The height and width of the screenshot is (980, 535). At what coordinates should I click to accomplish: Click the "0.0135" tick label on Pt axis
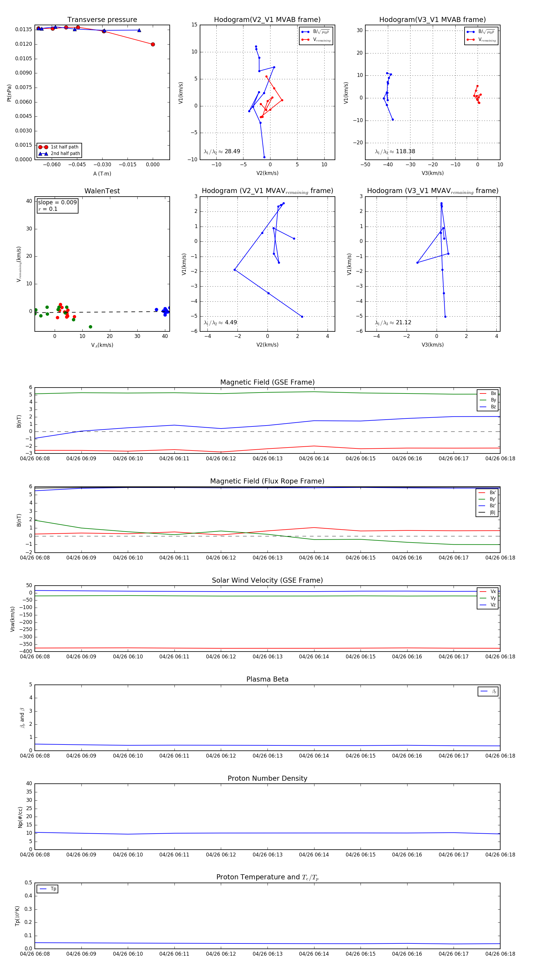23,29
